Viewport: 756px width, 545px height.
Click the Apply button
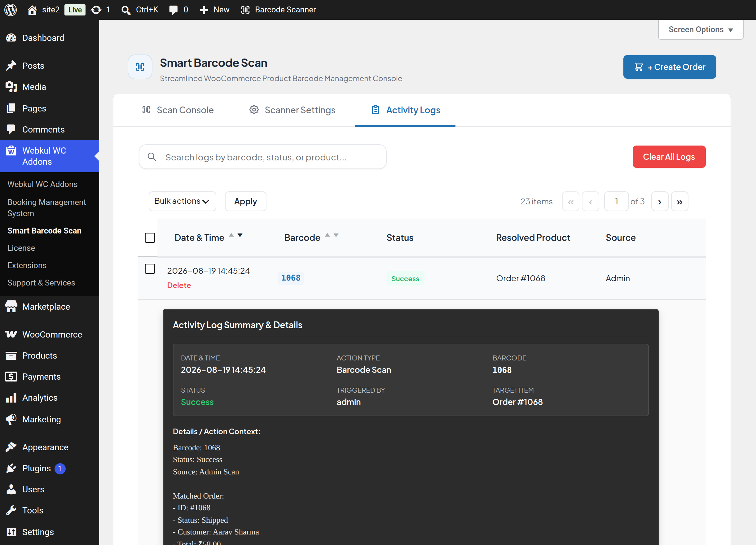point(246,201)
